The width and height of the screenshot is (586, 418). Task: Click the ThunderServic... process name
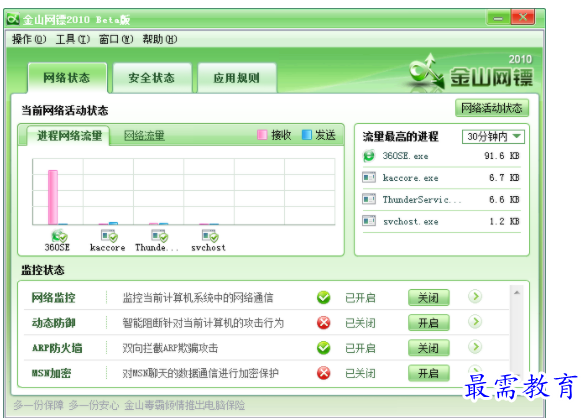[422, 200]
